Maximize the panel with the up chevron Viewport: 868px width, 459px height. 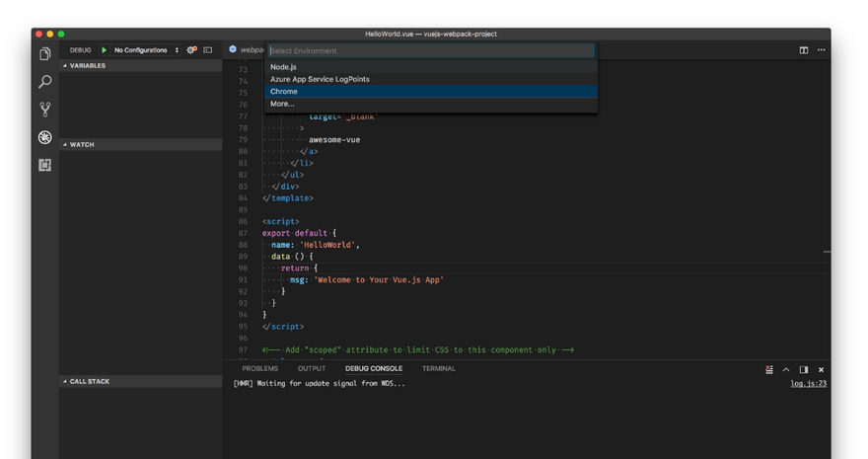click(786, 369)
